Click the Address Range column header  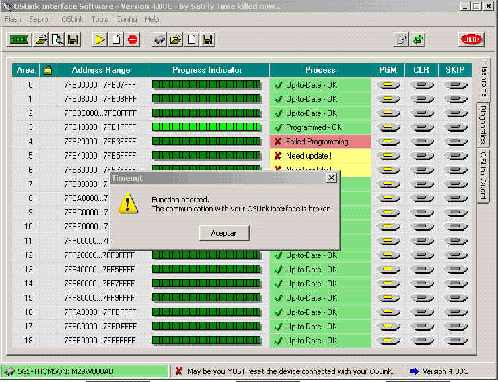point(101,70)
